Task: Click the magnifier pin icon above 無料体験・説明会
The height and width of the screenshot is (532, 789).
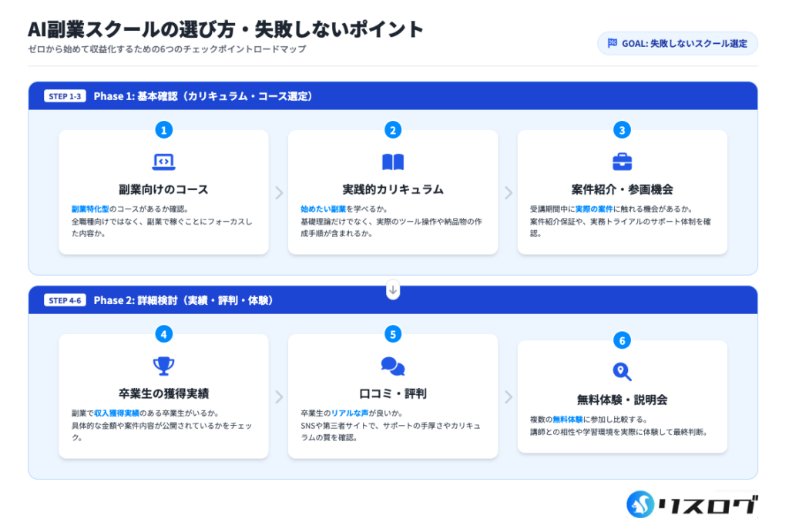Action: (x=622, y=372)
